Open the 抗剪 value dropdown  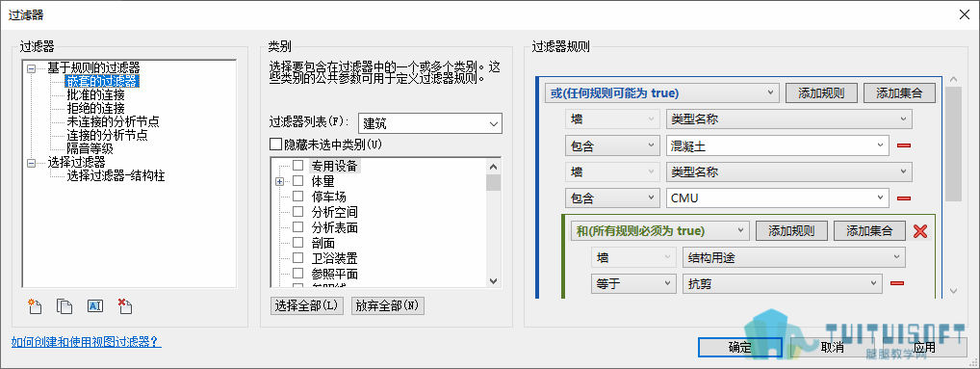(783, 284)
